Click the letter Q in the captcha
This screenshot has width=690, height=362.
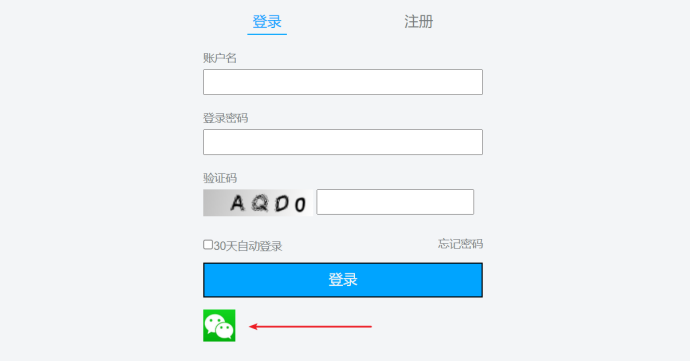pos(260,203)
